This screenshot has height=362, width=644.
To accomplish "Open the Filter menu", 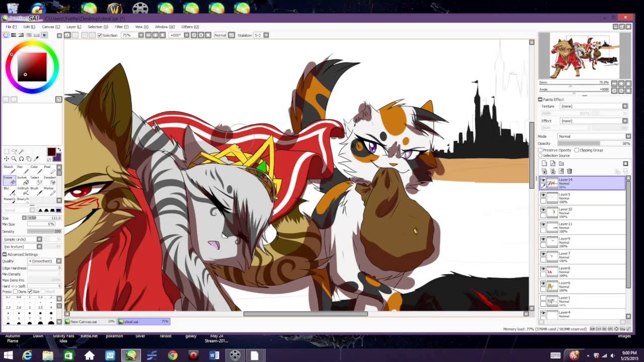I will point(121,27).
